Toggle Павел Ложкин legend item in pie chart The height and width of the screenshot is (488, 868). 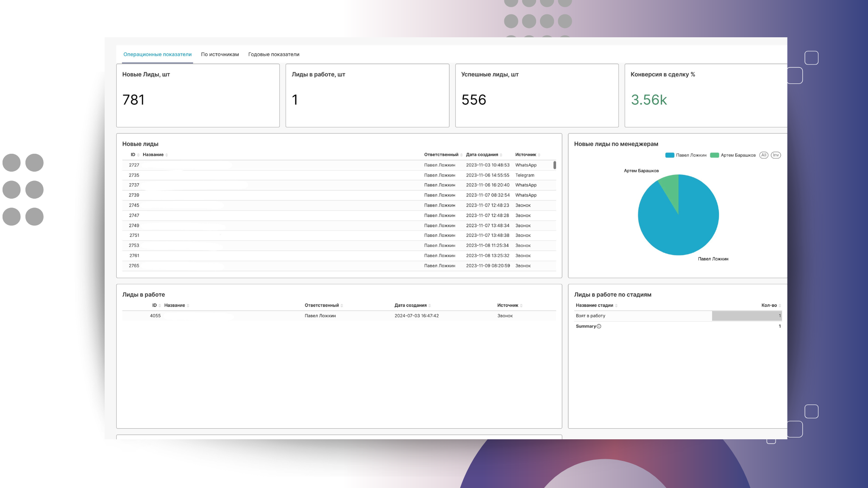pos(686,155)
